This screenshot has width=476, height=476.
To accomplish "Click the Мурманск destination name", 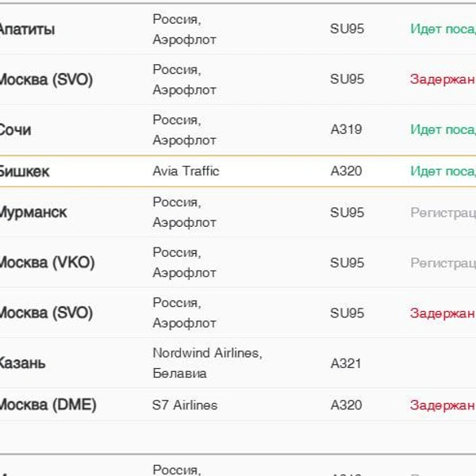I will point(33,213).
